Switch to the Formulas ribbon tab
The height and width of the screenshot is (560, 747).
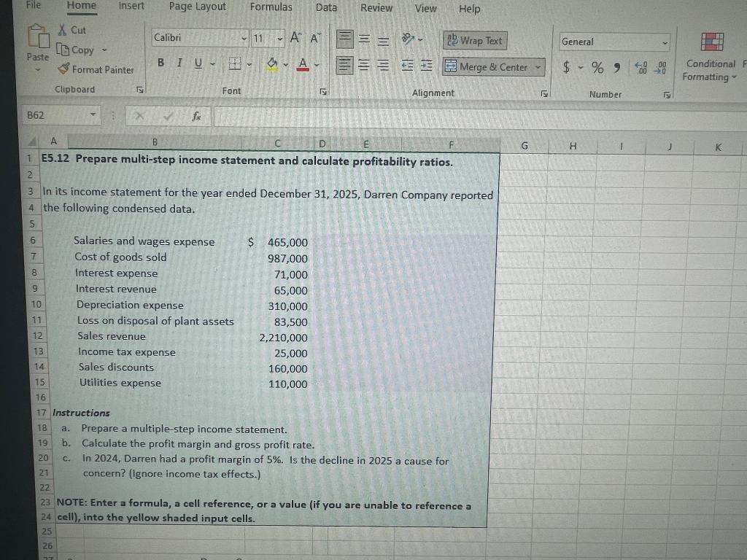tap(271, 7)
